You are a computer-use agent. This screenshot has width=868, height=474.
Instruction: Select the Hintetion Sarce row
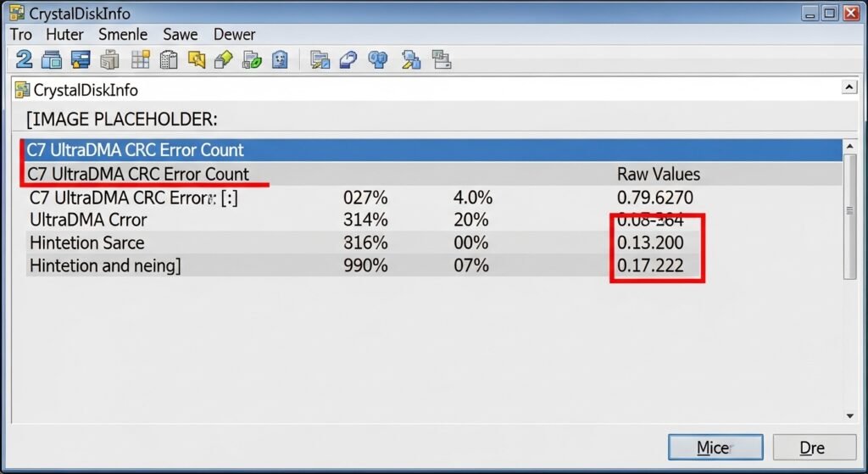[339, 243]
